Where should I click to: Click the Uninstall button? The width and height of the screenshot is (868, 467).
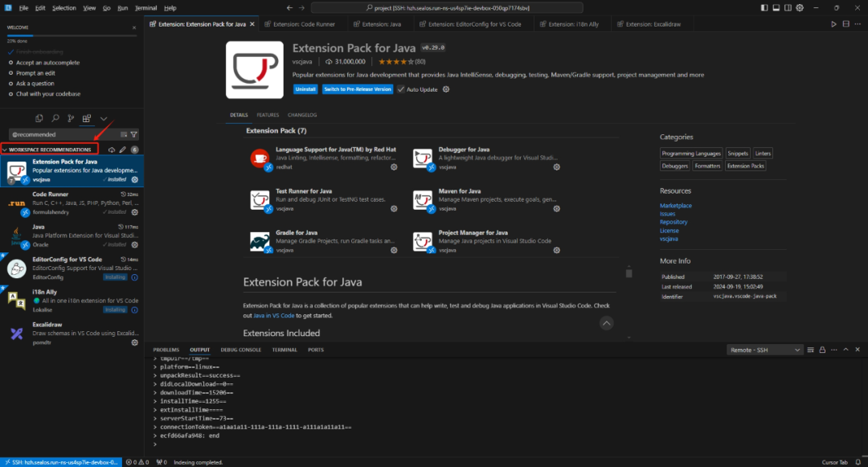pyautogui.click(x=305, y=89)
